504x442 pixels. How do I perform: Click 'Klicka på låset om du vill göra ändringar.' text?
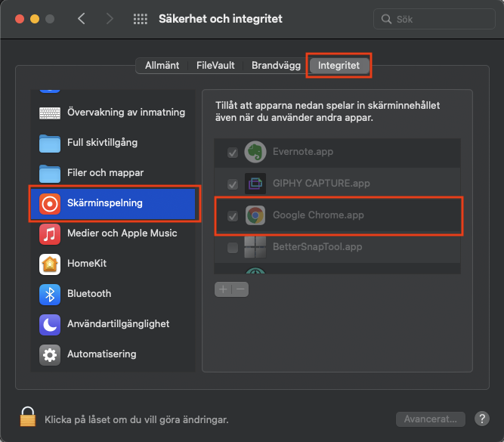click(x=137, y=419)
